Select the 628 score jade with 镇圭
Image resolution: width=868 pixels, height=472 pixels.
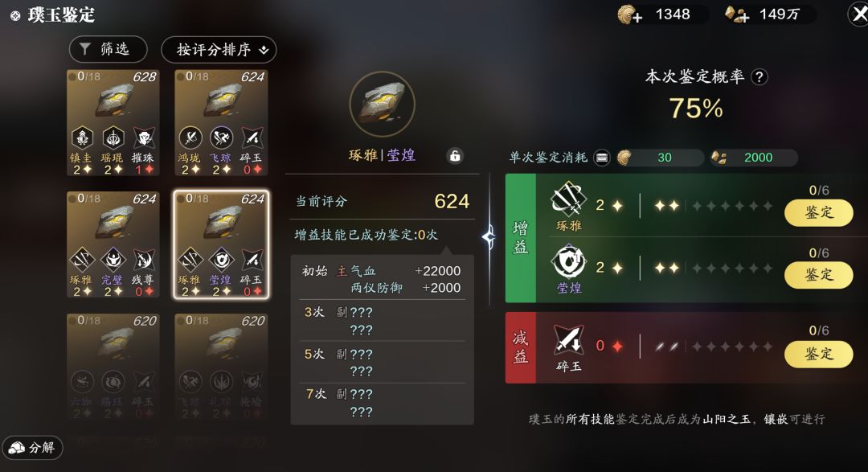[x=113, y=123]
